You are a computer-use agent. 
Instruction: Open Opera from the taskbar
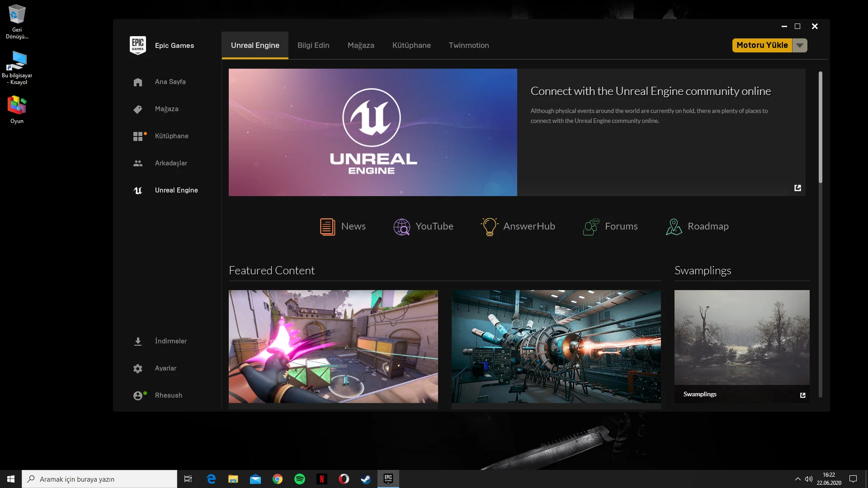tap(344, 479)
